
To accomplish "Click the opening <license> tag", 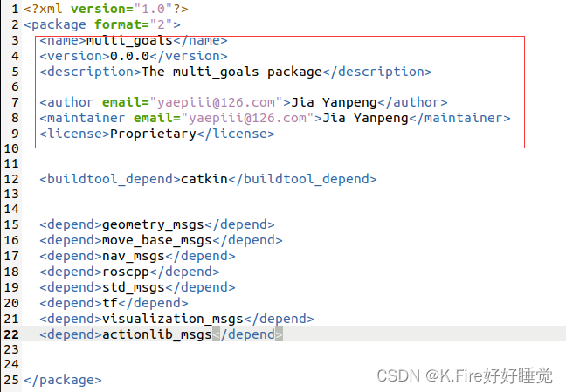I will coord(75,134).
